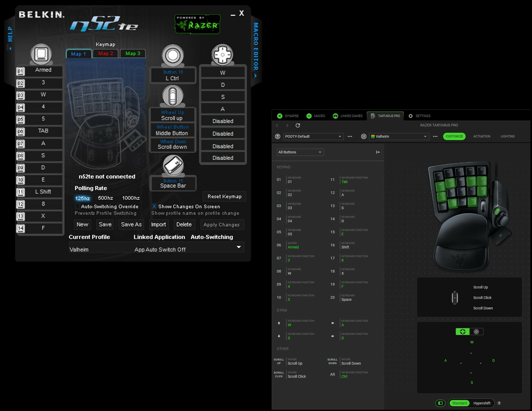Uncheck Show Changes On Screen
This screenshot has width=532, height=411.
tap(154, 206)
